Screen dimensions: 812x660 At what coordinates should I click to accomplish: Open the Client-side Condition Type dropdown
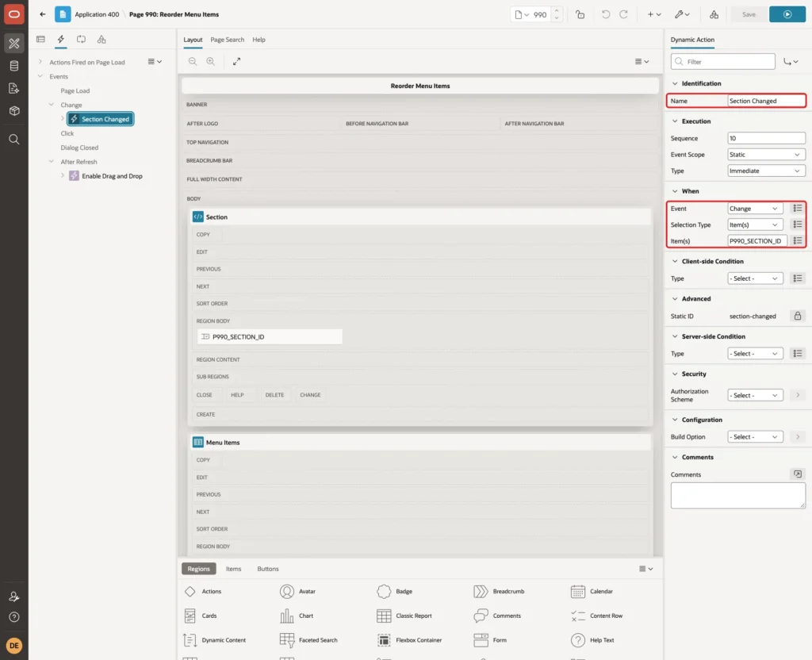(755, 278)
